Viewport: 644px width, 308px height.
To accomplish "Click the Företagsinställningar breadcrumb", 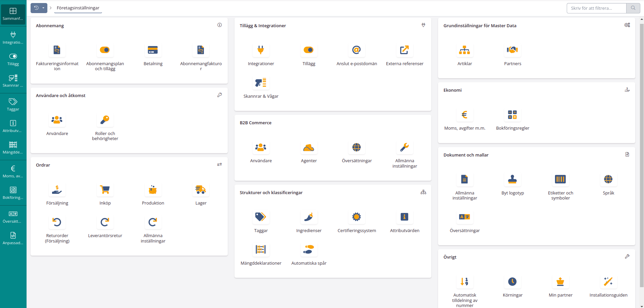I will pos(78,8).
